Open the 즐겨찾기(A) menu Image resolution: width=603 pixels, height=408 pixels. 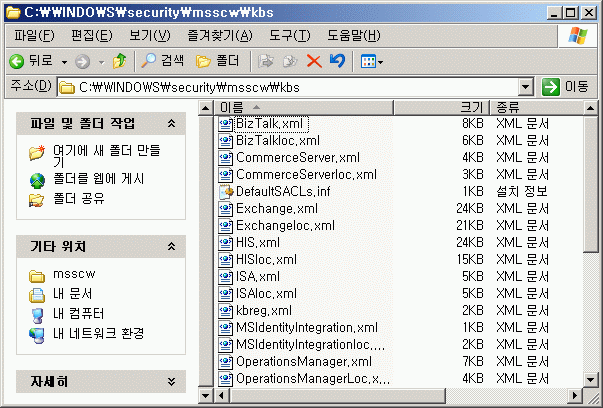(220, 35)
